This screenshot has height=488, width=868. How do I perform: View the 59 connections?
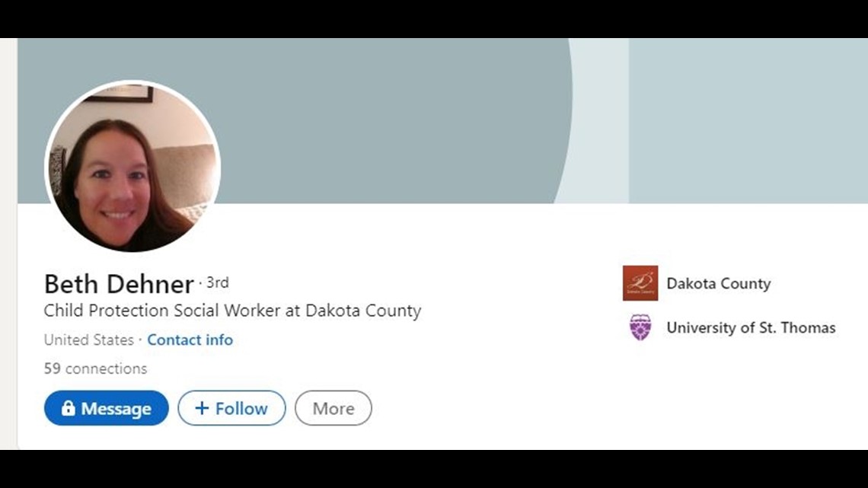[96, 368]
